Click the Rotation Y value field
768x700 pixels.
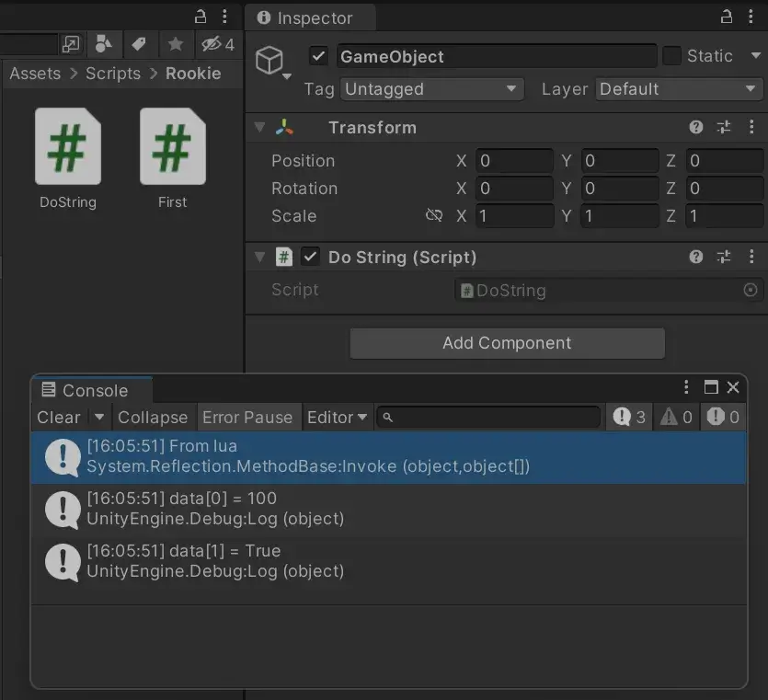(620, 189)
